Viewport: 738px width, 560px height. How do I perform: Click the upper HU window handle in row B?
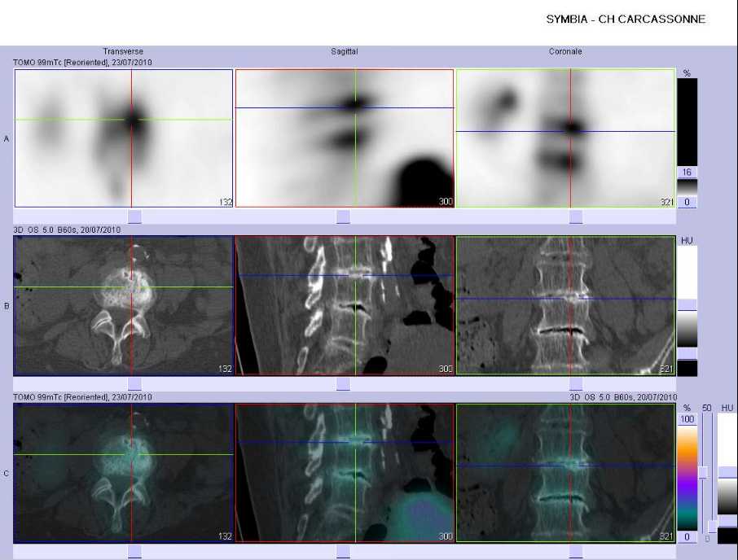[x=687, y=304]
